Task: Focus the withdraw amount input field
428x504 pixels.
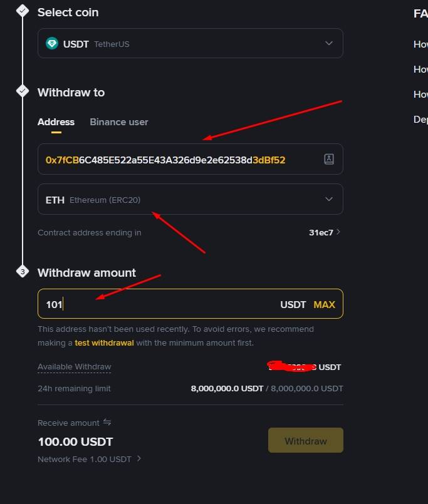Action: point(157,305)
